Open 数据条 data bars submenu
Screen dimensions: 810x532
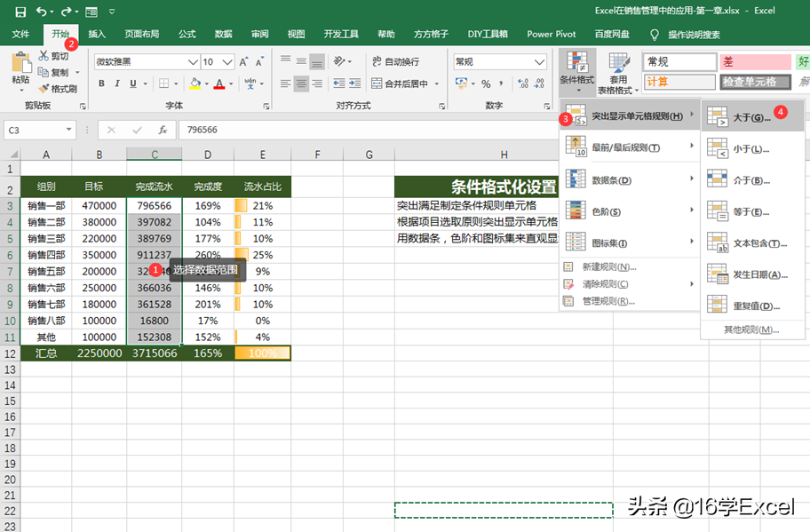630,179
